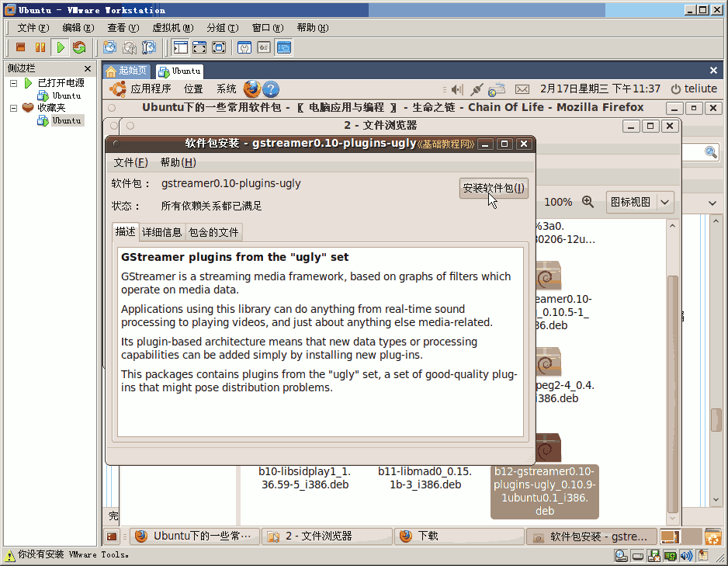Switch to the Ubuntu VM tab
The width and height of the screenshot is (728, 566).
point(180,71)
